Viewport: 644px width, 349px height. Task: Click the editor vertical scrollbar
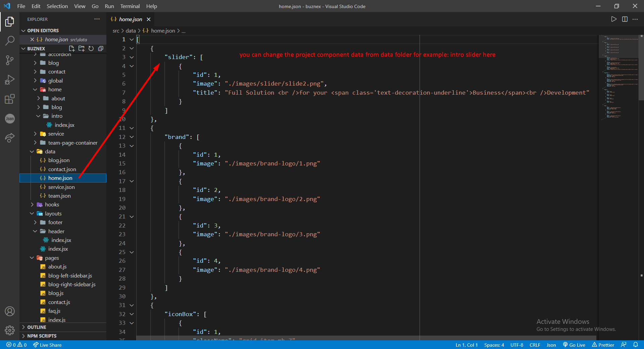[642, 67]
